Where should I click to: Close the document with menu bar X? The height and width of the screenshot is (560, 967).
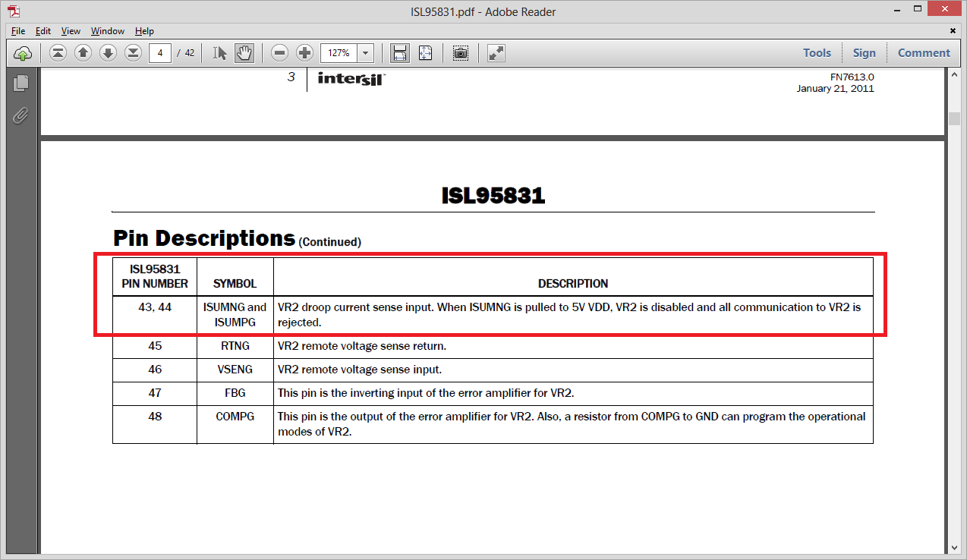click(x=953, y=31)
